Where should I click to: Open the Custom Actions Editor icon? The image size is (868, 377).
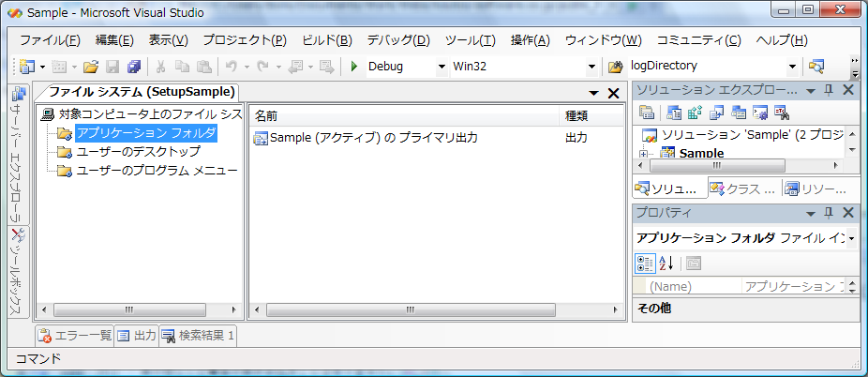point(759,113)
